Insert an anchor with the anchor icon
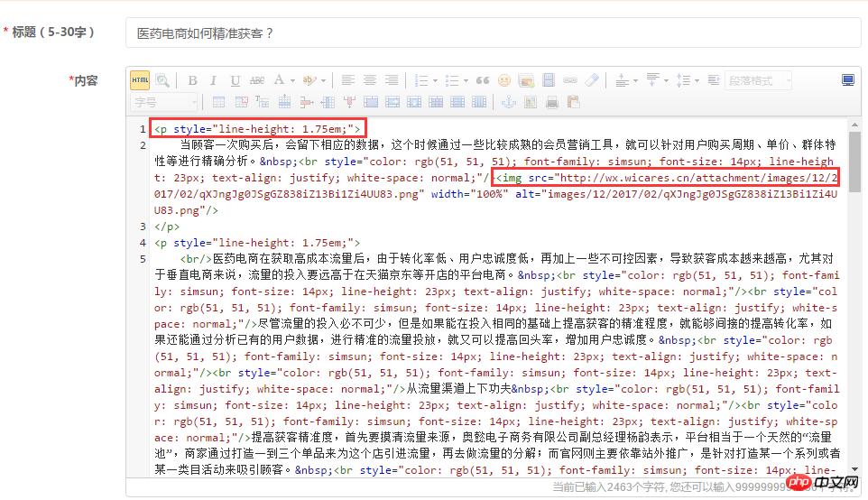Image resolution: width=868 pixels, height=500 pixels. tap(509, 102)
